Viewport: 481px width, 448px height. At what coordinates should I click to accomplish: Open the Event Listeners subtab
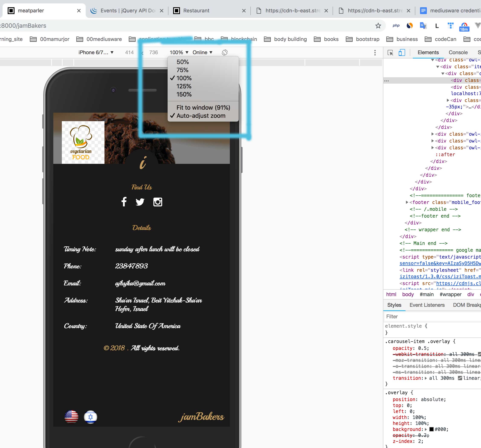click(x=427, y=305)
